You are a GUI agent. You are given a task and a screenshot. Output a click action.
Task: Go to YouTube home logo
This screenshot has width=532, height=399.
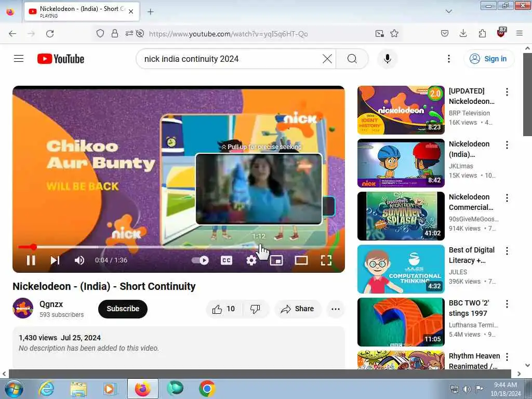[61, 59]
